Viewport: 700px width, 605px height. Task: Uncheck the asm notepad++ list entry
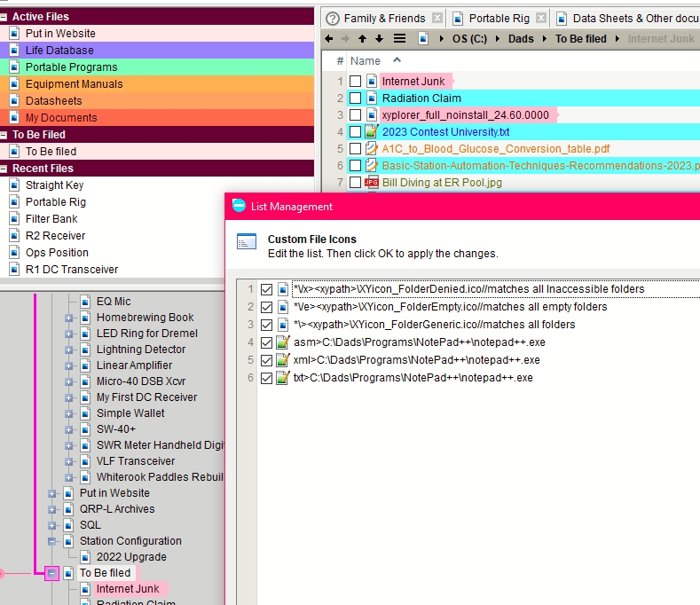pyautogui.click(x=266, y=342)
